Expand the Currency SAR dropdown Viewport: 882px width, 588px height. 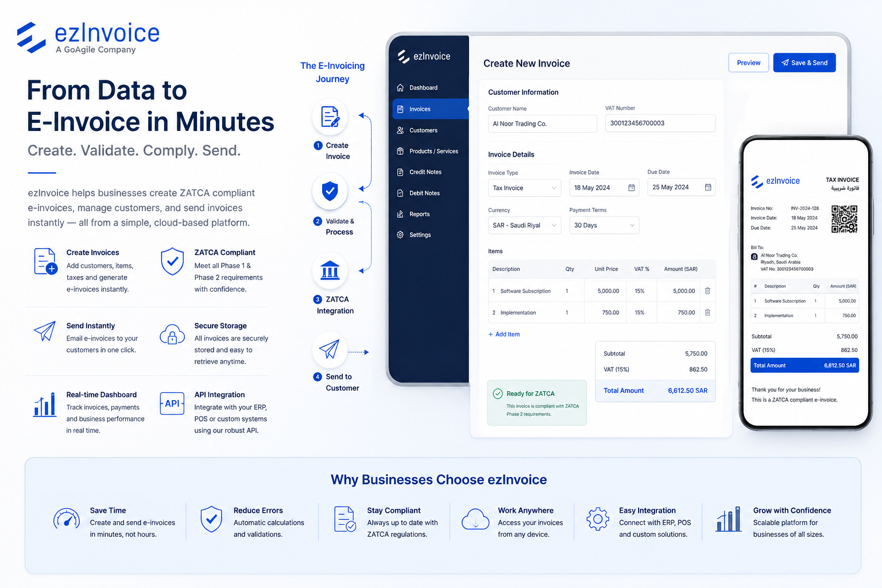[525, 225]
